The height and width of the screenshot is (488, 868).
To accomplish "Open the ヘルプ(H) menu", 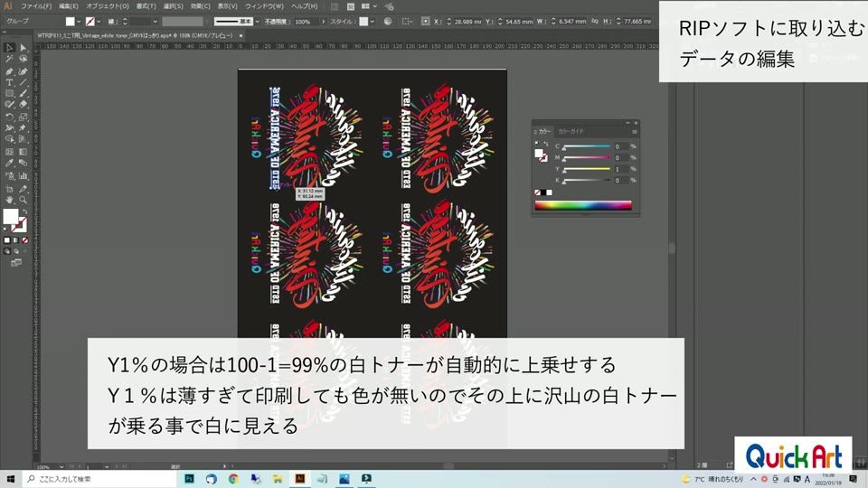I will (305, 6).
